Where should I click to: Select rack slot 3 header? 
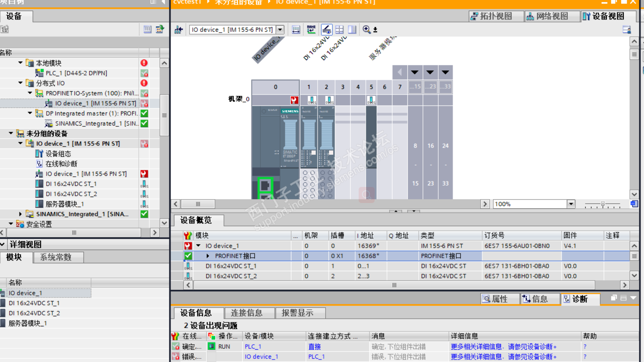343,87
